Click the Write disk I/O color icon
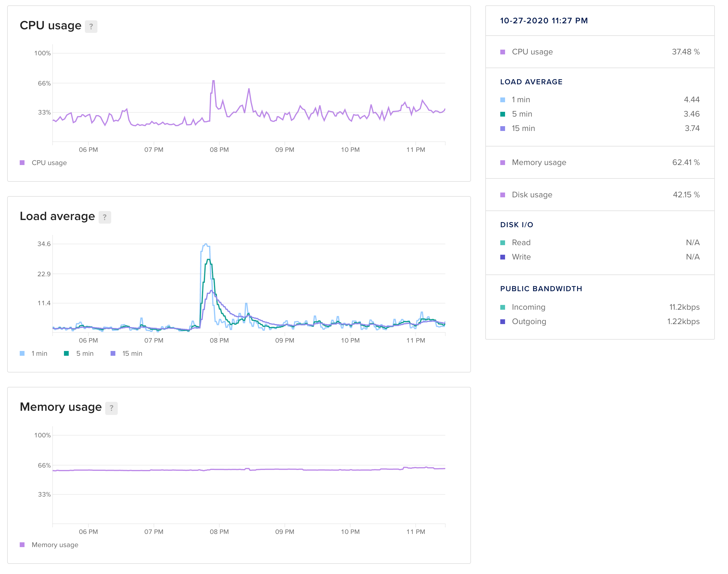Image resolution: width=728 pixels, height=574 pixels. (x=503, y=257)
